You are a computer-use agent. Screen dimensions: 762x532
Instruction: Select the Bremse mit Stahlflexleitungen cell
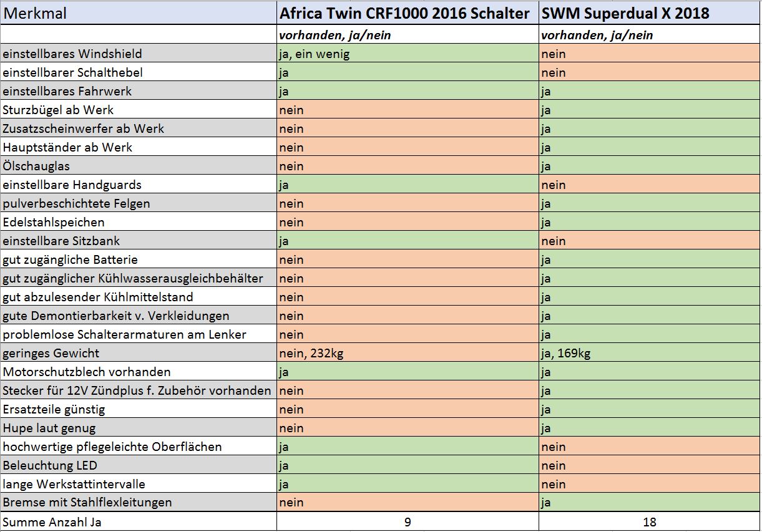pos(138,502)
